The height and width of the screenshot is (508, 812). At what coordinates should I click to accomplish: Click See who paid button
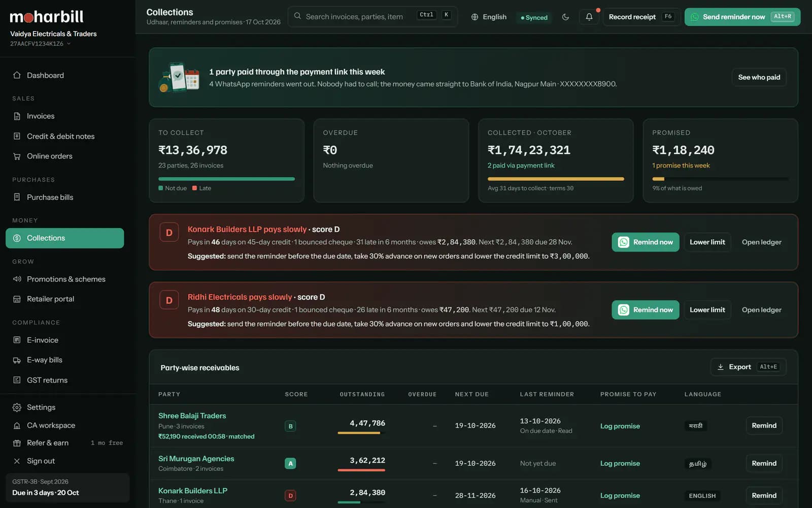click(759, 77)
